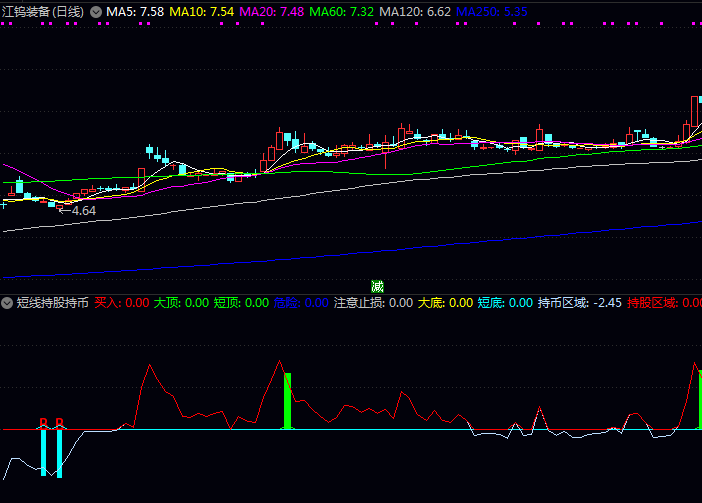Click the 注意止损 indicator value
Screen dimensions: 702x503
coord(372,302)
